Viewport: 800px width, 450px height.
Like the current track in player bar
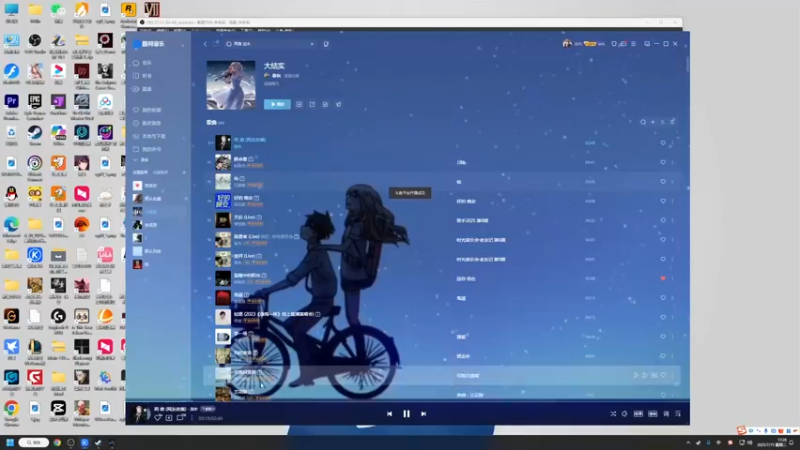tap(158, 418)
